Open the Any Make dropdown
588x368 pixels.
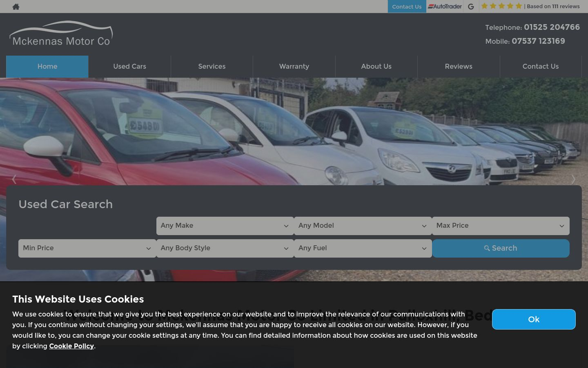pyautogui.click(x=225, y=226)
